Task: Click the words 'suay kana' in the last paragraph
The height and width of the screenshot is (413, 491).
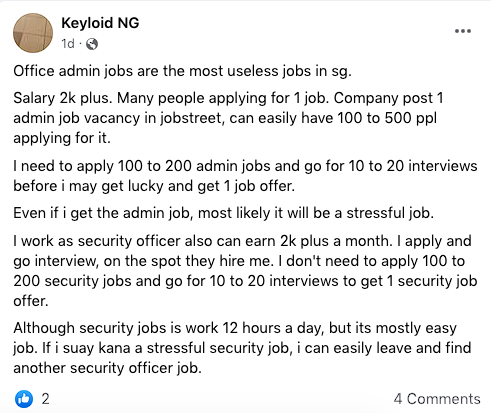Action: pyautogui.click(x=96, y=348)
